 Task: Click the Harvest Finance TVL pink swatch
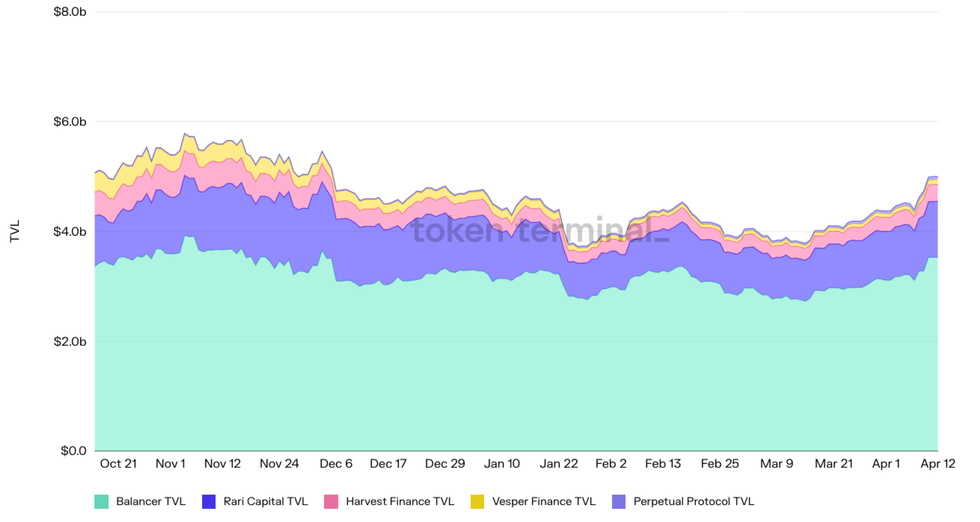click(331, 502)
